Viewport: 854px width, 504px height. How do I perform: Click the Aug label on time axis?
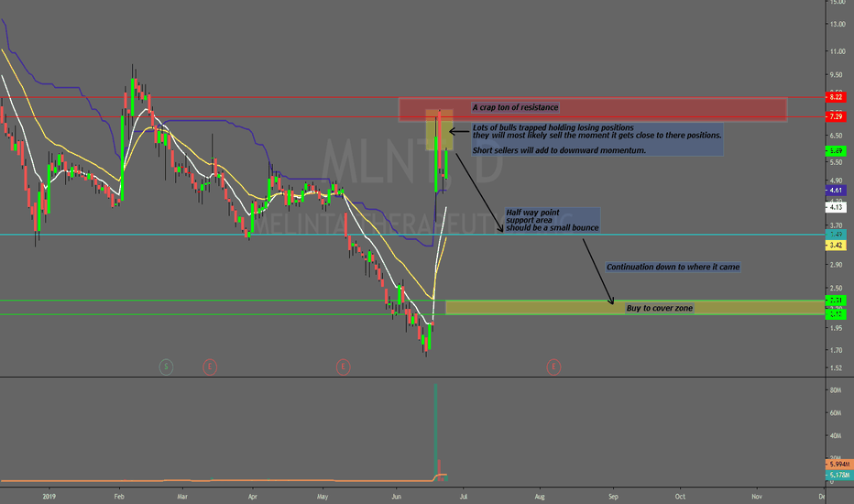(x=540, y=497)
